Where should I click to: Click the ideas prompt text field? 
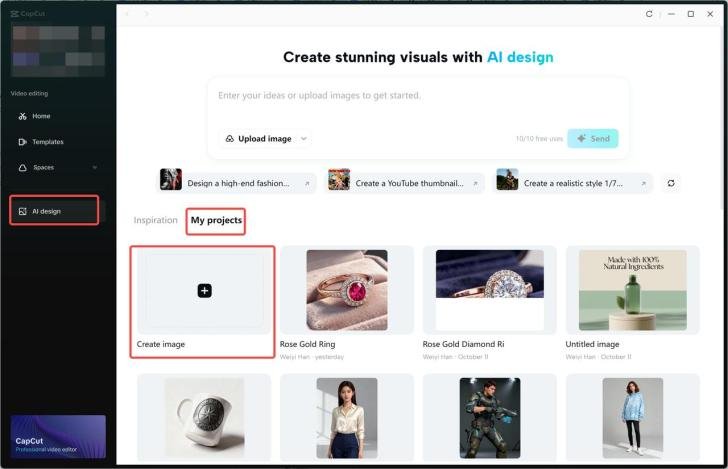tap(418, 96)
